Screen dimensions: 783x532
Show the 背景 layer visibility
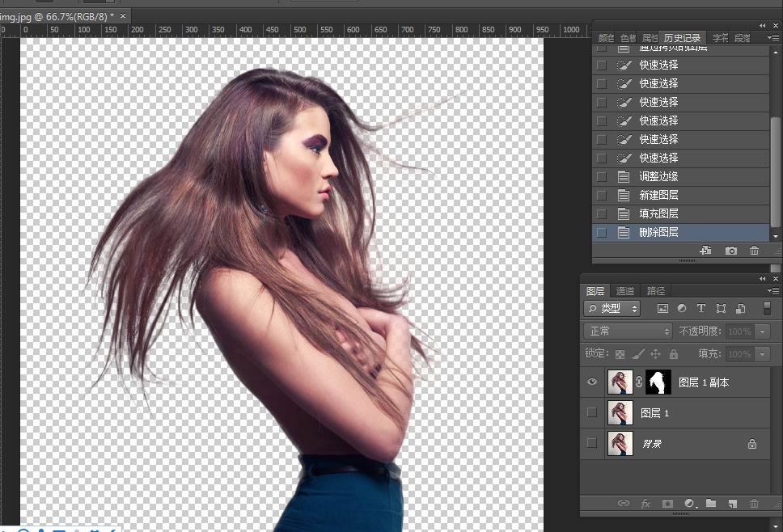pos(591,443)
